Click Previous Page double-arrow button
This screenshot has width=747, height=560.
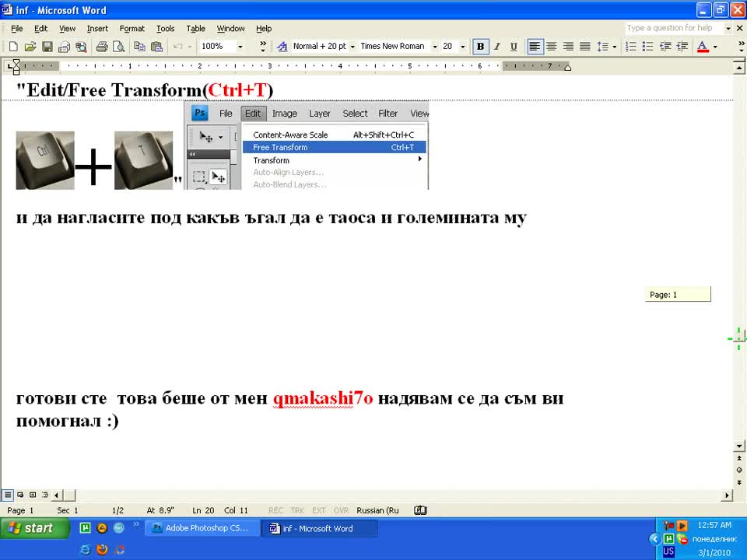[x=739, y=458]
